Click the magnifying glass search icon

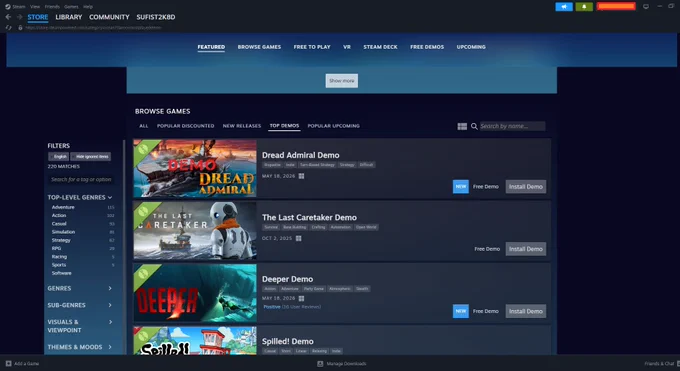click(x=474, y=126)
